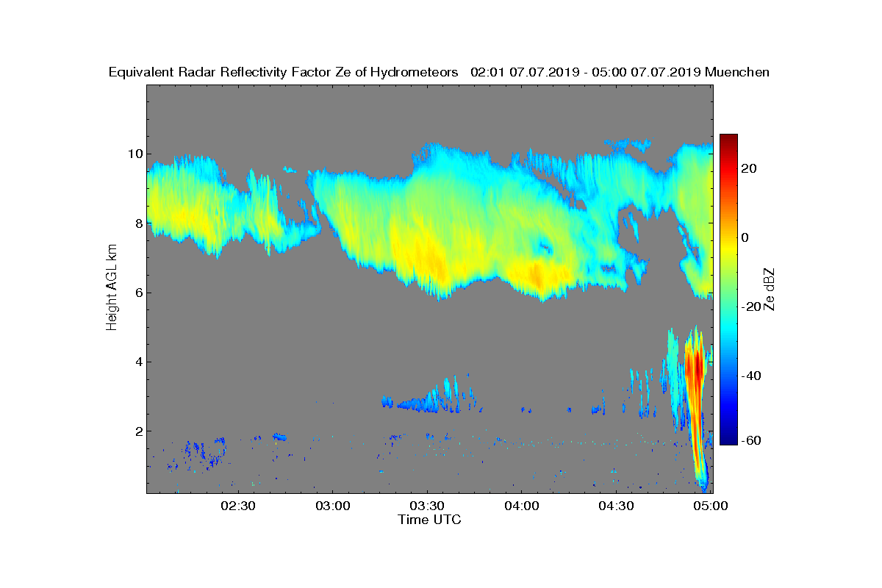The height and width of the screenshot is (588, 882).
Task: Click the height tick label '4'
Action: pyautogui.click(x=138, y=362)
